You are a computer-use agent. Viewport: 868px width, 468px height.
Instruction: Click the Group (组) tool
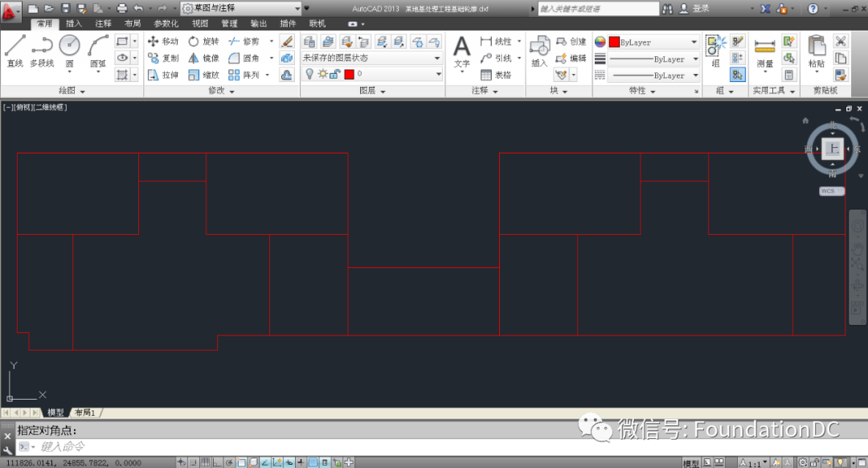716,51
